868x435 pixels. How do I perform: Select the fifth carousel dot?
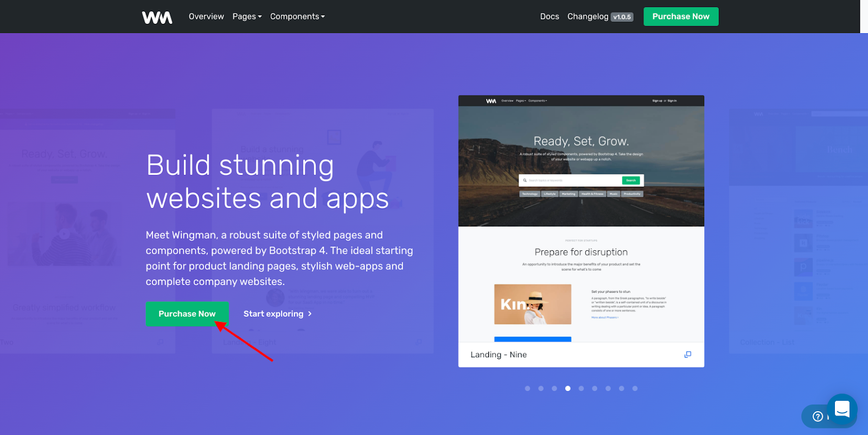tap(581, 388)
